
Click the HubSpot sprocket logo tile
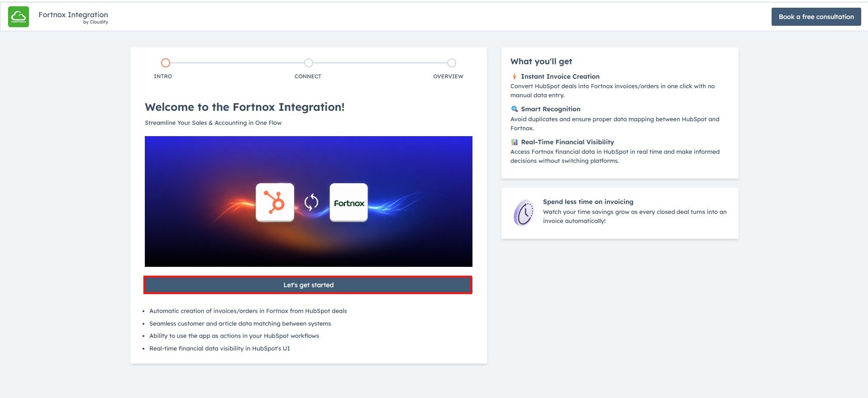point(275,202)
